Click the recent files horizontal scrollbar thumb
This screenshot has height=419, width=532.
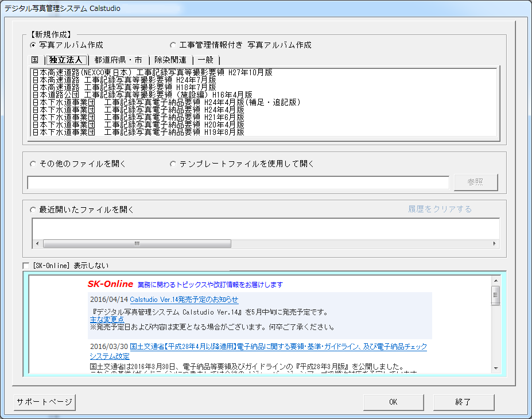pos(137,243)
